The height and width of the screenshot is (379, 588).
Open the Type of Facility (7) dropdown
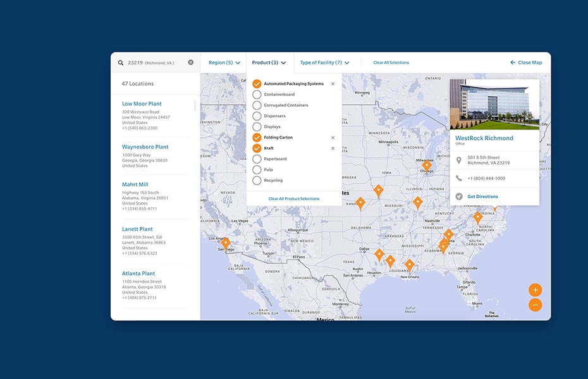(x=324, y=63)
